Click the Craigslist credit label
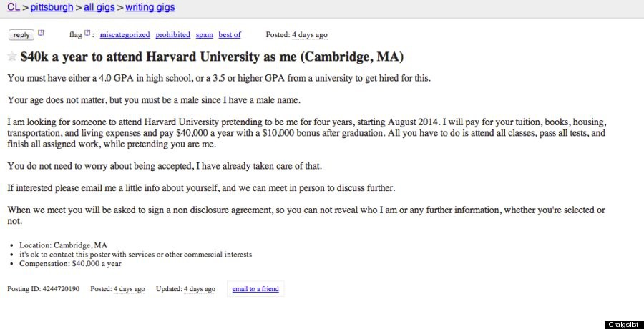 [622, 324]
